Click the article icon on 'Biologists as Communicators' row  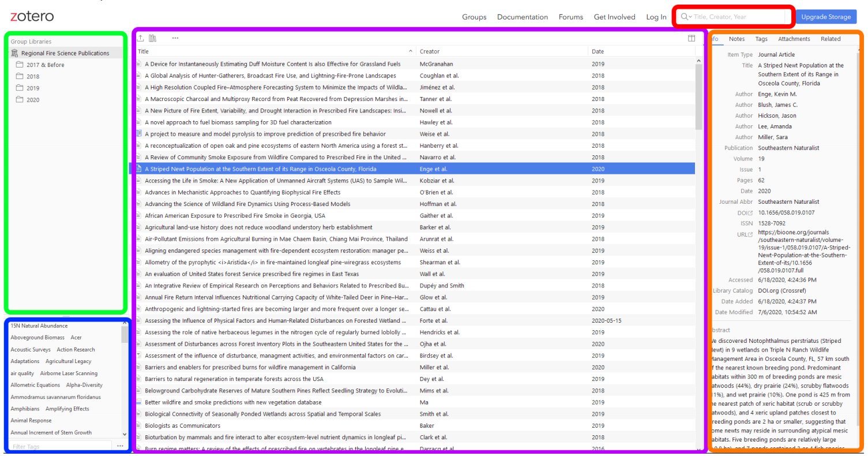point(138,425)
